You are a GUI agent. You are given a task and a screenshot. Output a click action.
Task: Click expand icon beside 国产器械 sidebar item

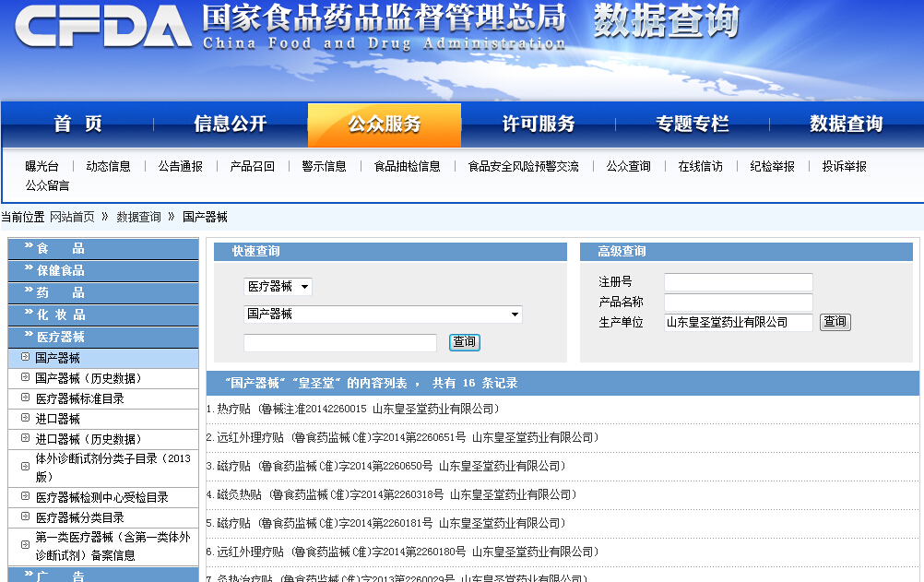click(25, 357)
